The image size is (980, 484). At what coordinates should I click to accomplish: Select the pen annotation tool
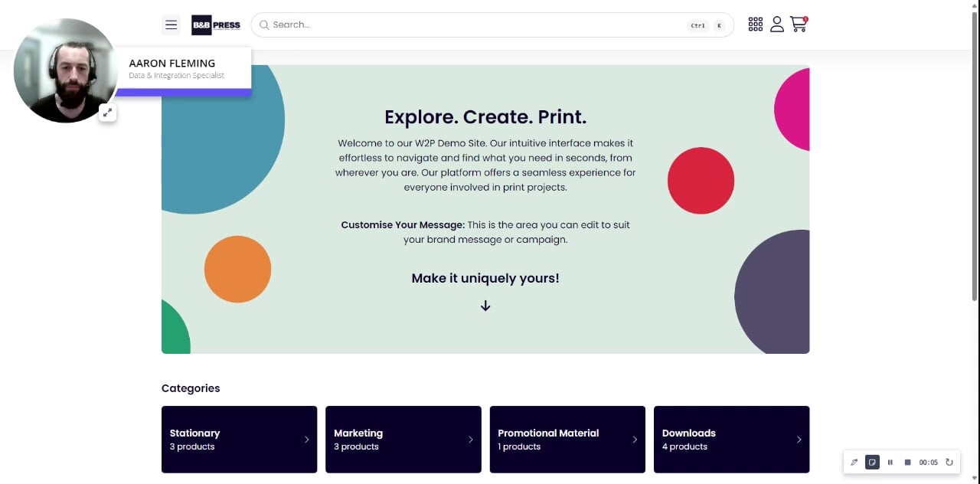pos(854,463)
